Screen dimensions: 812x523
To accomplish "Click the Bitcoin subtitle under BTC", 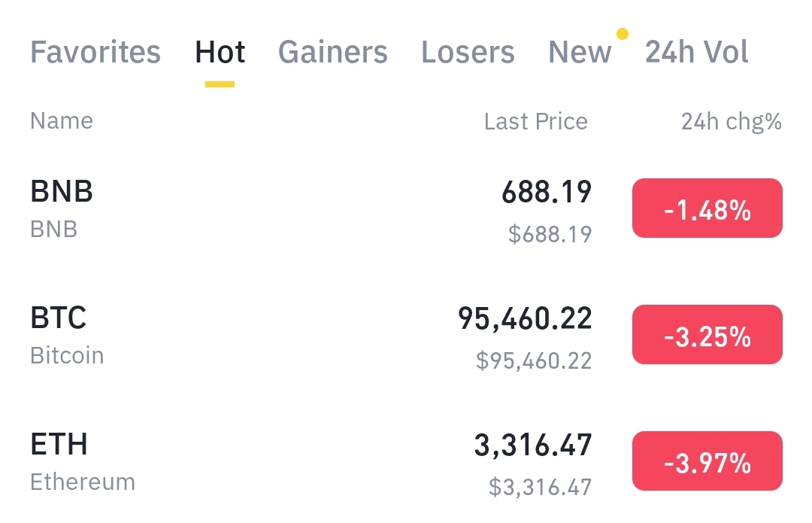I will pyautogui.click(x=67, y=355).
